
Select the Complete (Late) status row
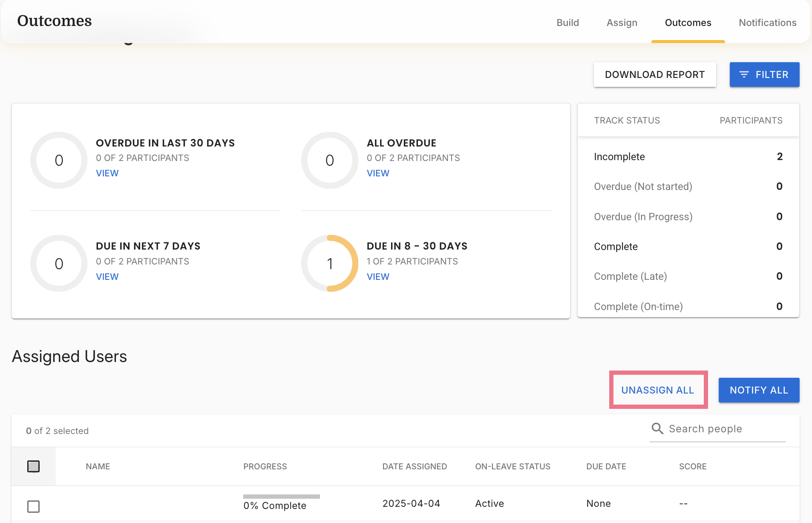(688, 276)
